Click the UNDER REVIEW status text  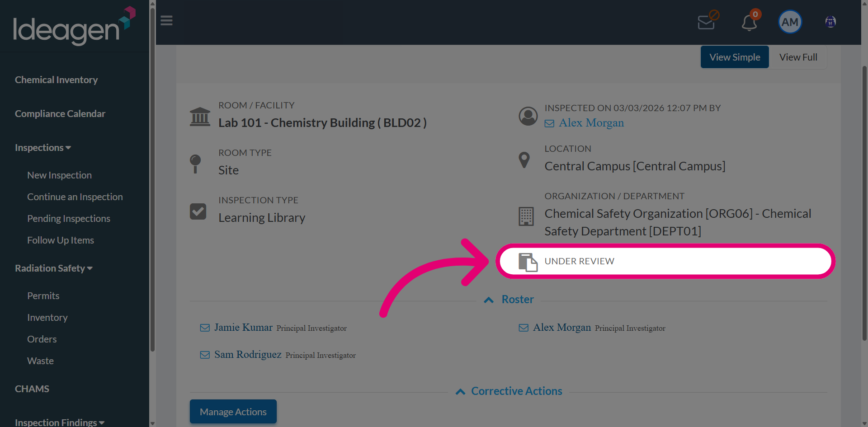pyautogui.click(x=580, y=262)
